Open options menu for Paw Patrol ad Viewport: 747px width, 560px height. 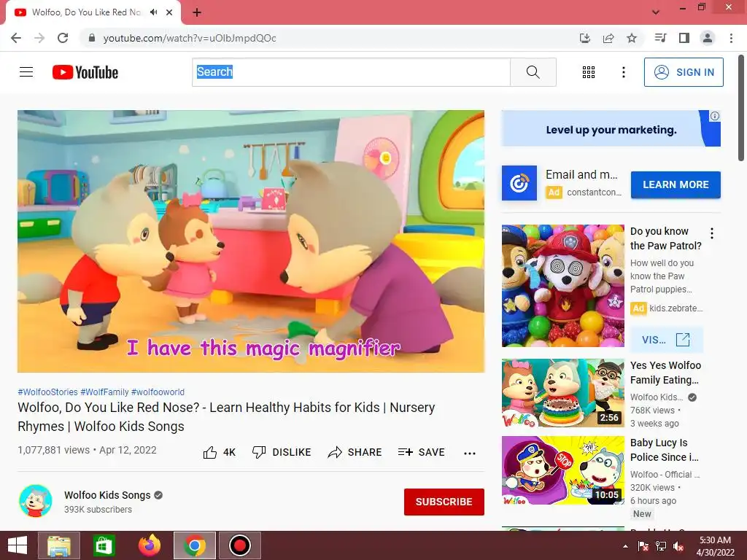(x=712, y=233)
